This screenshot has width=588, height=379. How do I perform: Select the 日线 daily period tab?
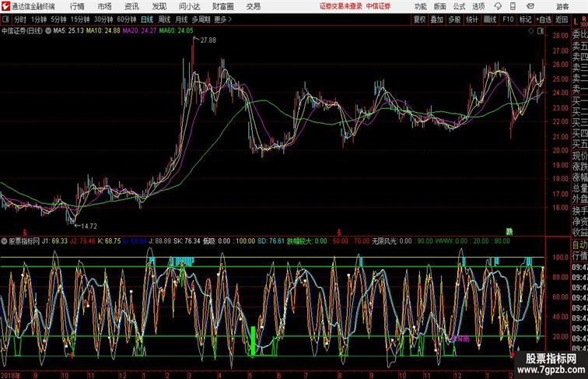(147, 19)
